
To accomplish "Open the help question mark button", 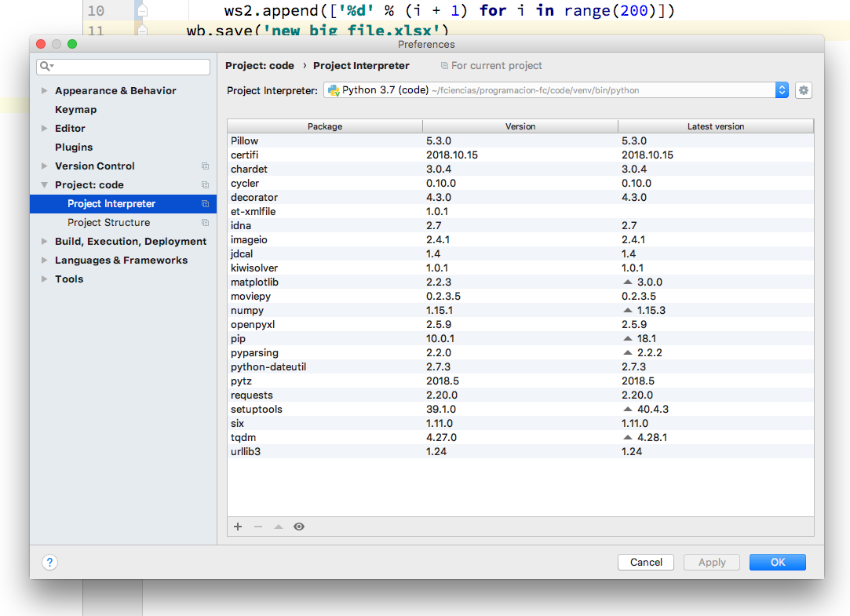I will (49, 563).
